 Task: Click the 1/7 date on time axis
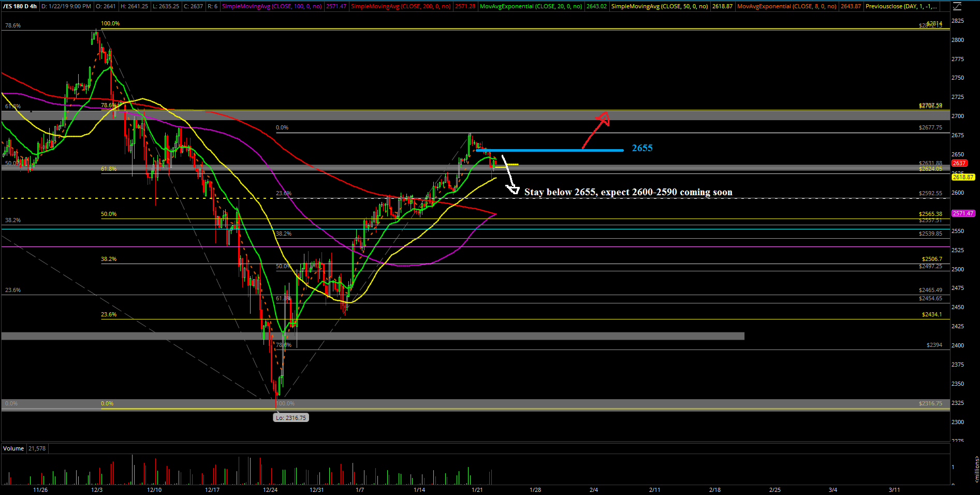tap(360, 490)
